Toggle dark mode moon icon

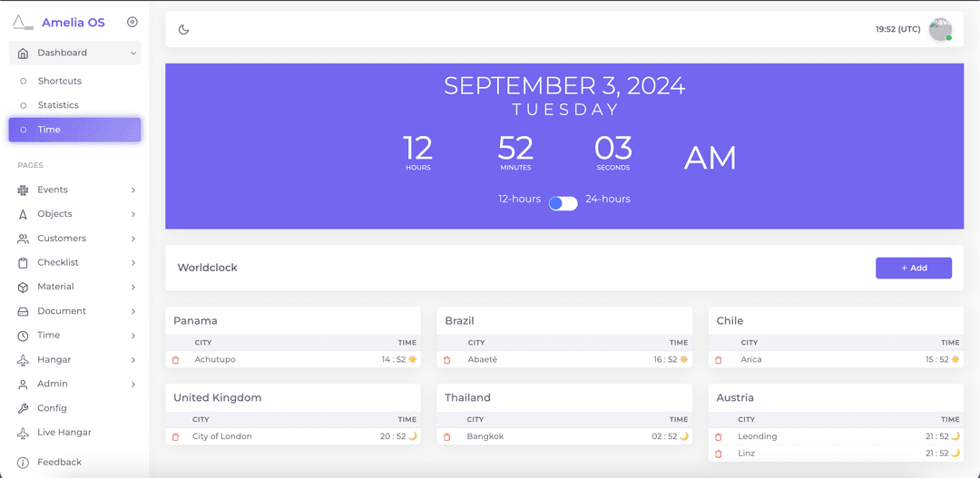point(183,29)
